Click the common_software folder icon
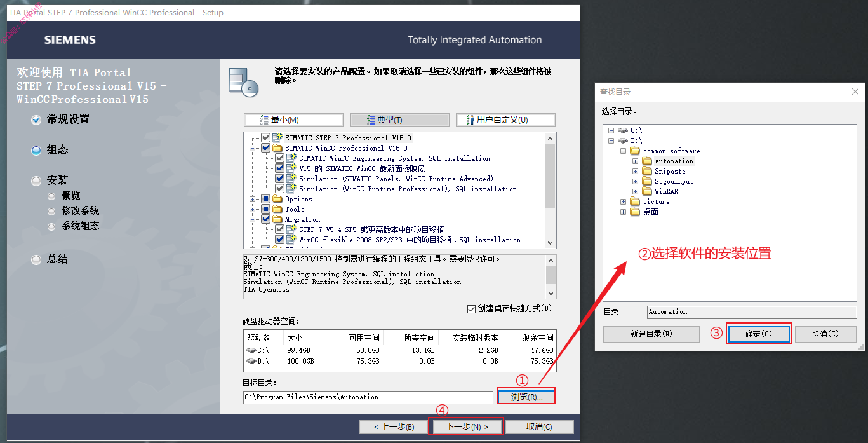The height and width of the screenshot is (443, 868). [x=635, y=151]
